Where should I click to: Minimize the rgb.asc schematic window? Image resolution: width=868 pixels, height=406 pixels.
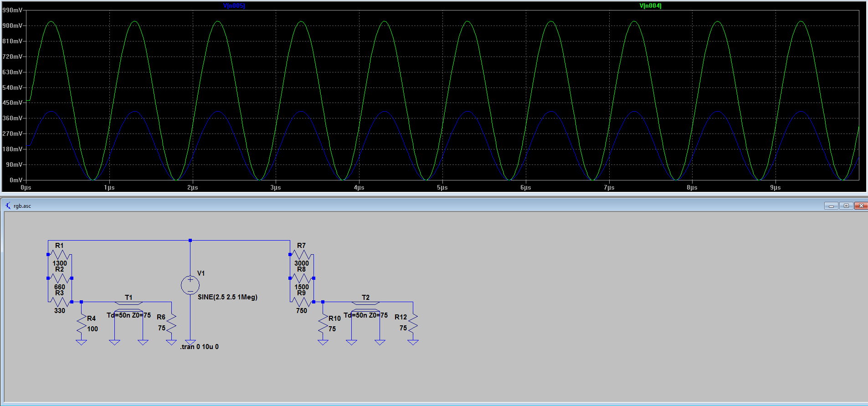[831, 206]
